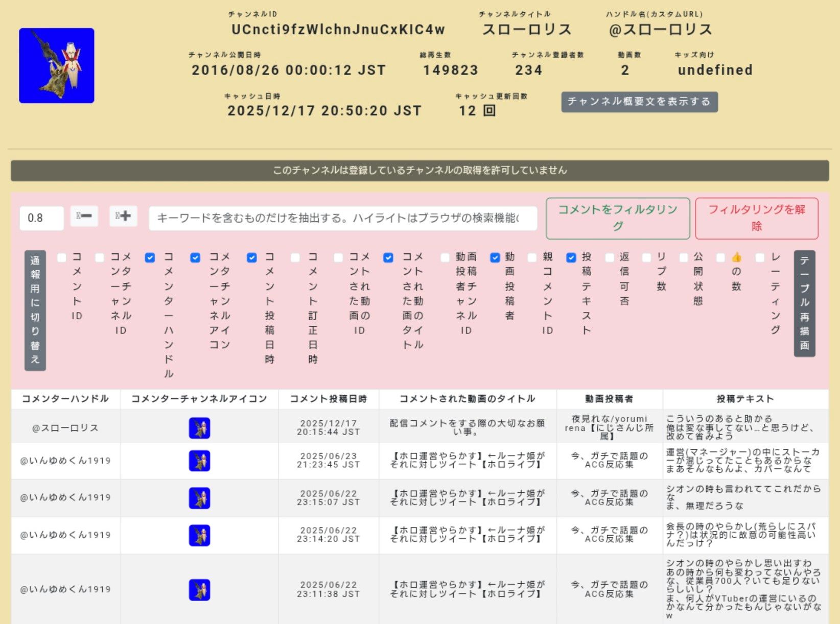Click the keyword filter text field

(342, 218)
